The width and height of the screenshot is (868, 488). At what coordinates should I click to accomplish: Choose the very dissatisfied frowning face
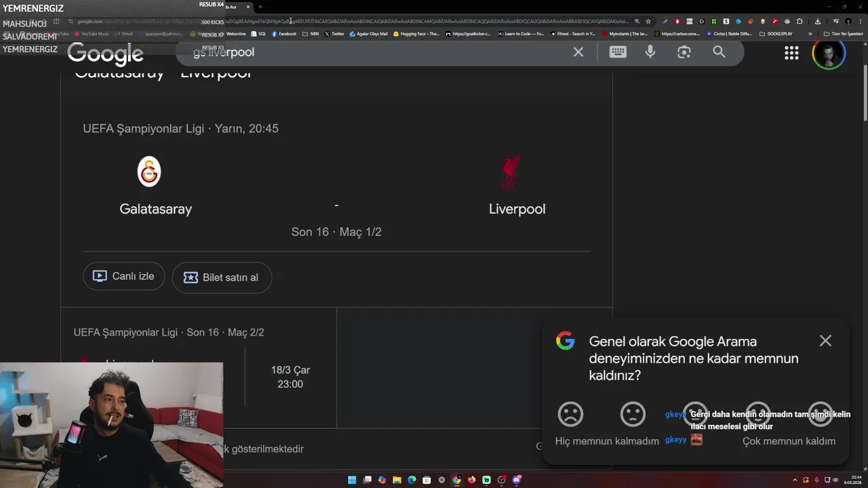tap(570, 414)
